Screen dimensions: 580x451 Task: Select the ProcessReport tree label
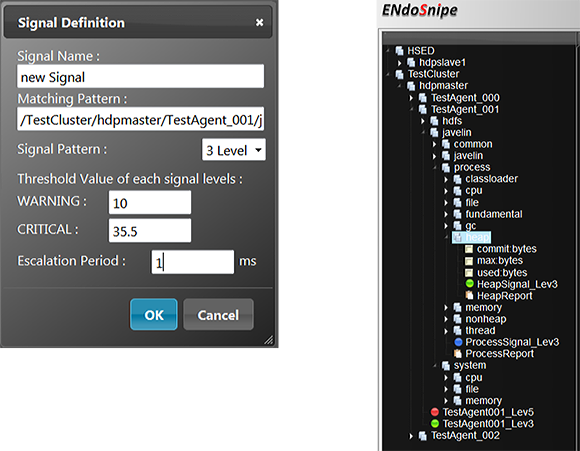[499, 354]
